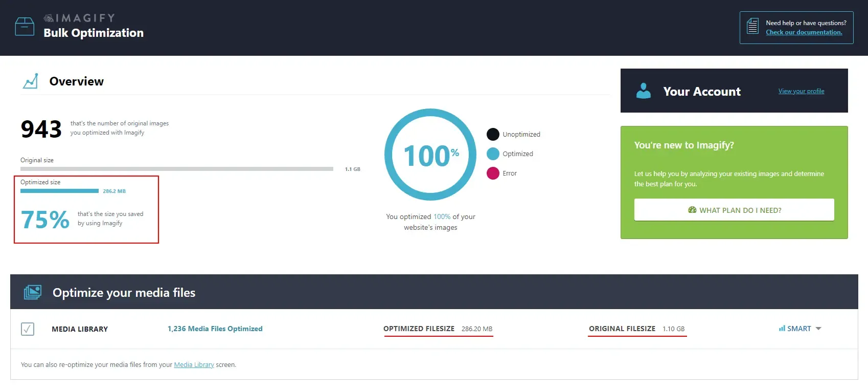This screenshot has width=868, height=391.
Task: Click the 100% link in optimized summary
Action: pyautogui.click(x=442, y=217)
